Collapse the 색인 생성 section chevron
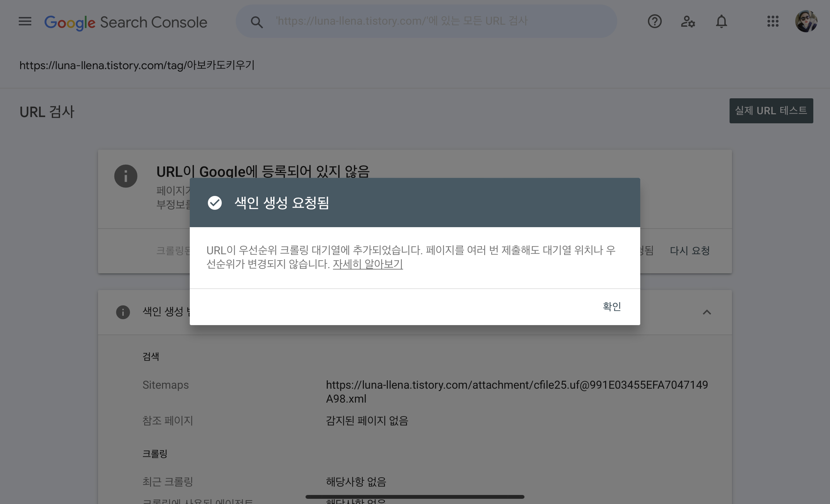 tap(707, 312)
